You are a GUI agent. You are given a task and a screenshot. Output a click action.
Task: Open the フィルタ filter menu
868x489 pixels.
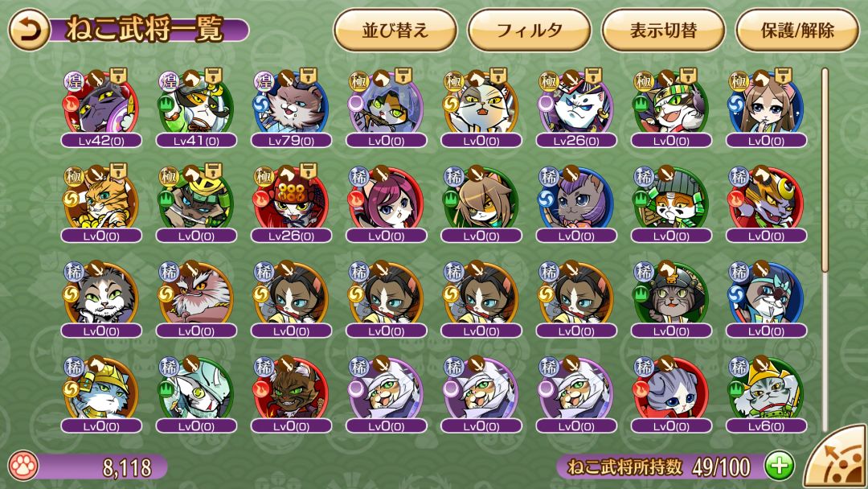click(x=529, y=30)
